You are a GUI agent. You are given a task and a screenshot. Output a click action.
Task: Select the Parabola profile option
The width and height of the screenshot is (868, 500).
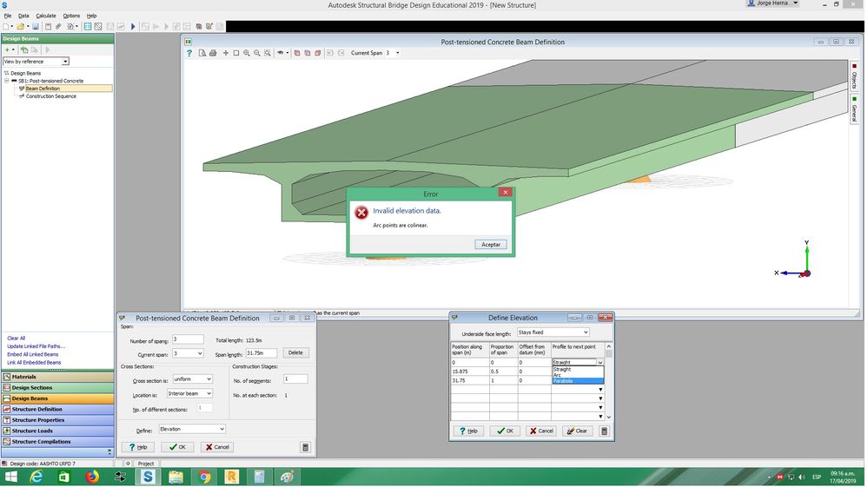tap(579, 382)
